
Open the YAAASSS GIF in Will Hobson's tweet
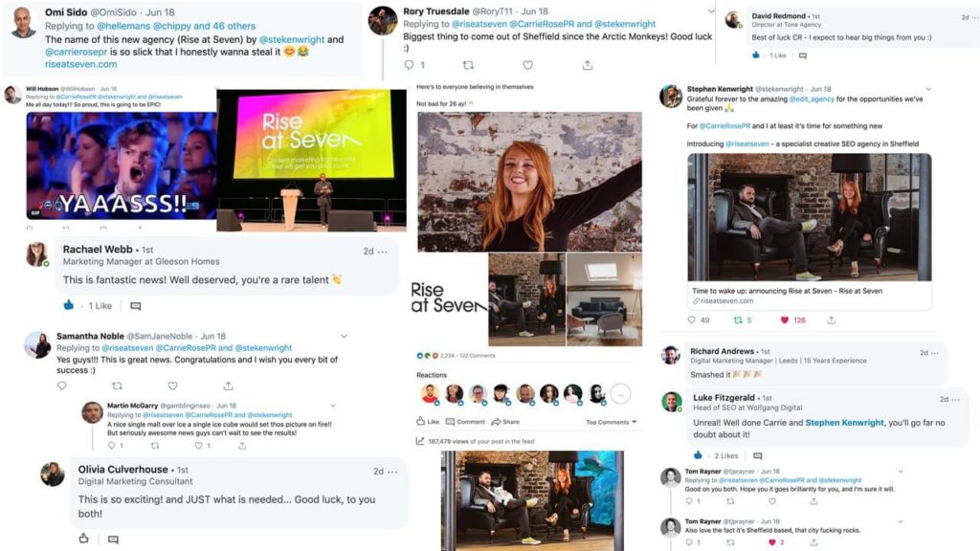[x=122, y=165]
